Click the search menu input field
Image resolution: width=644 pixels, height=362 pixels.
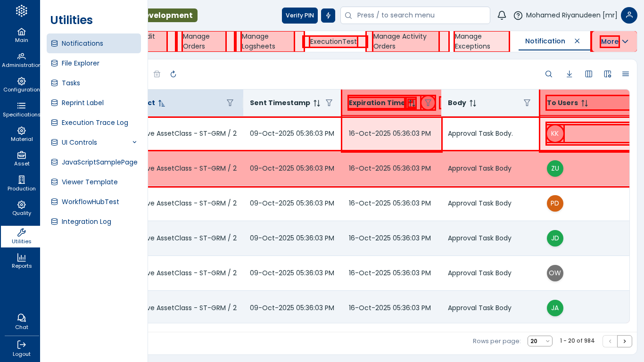tap(420, 16)
